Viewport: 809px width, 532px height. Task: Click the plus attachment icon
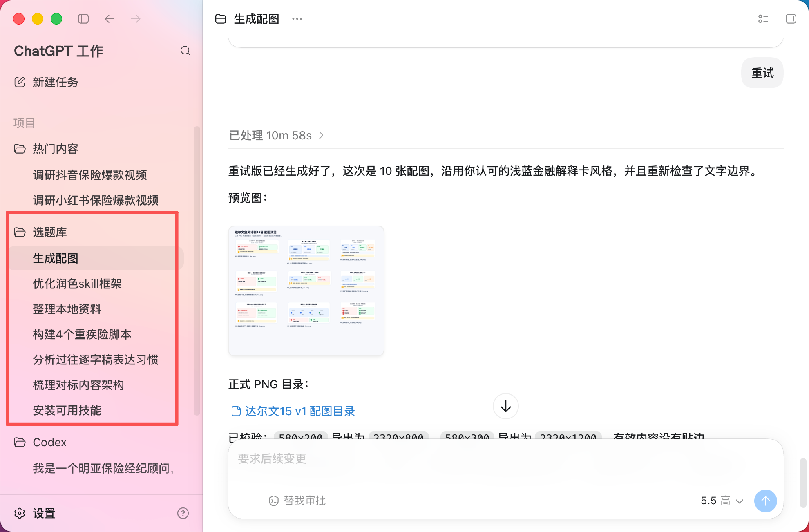tap(246, 501)
